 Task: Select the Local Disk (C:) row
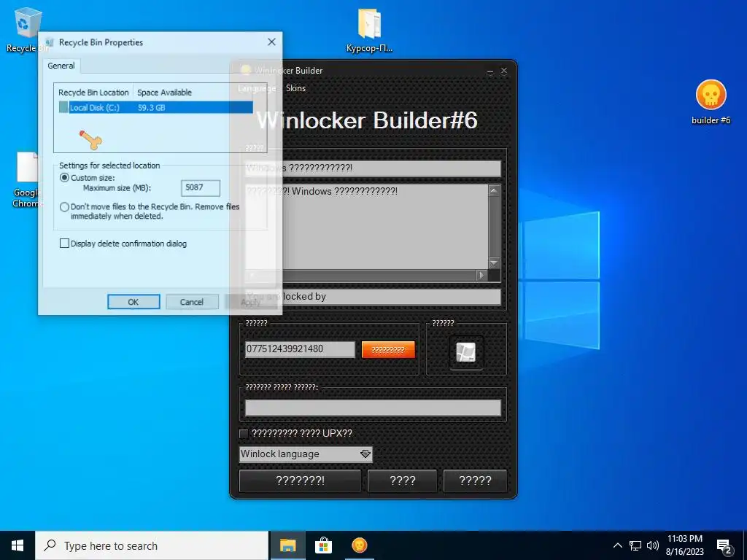156,107
